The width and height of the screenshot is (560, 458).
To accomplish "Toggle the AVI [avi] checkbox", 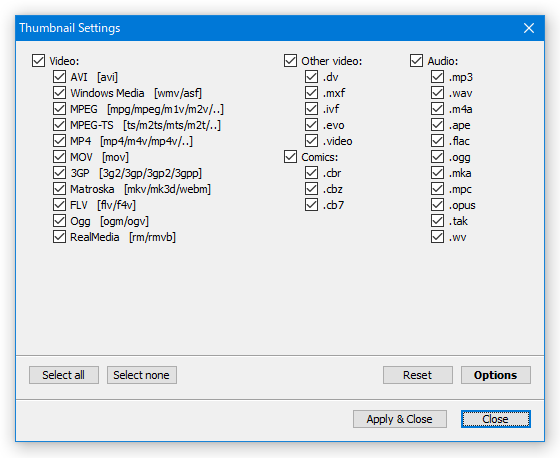I will click(x=60, y=77).
